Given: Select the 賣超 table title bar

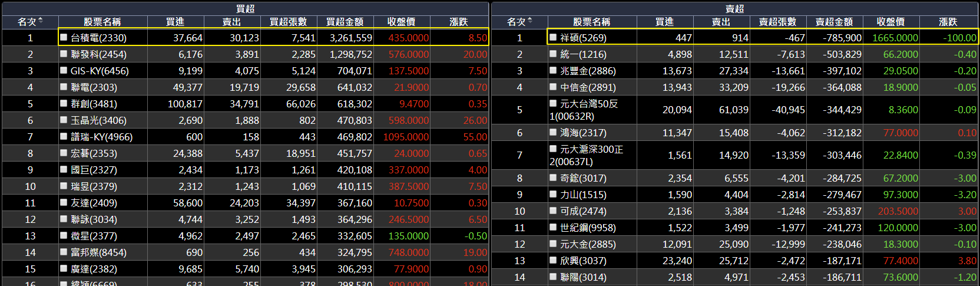Looking at the screenshot, I should coord(734,8).
